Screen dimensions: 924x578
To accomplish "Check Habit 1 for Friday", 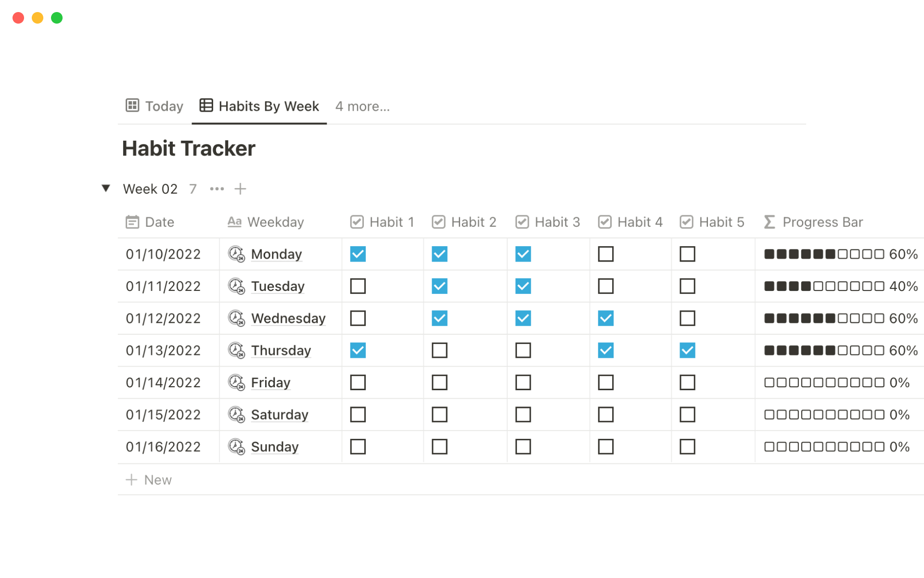I will click(x=358, y=382).
